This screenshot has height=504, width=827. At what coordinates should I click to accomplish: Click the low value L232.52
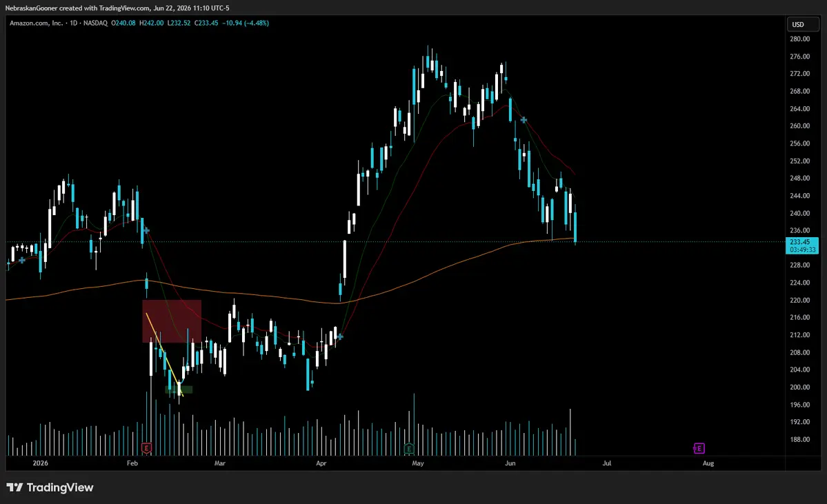click(179, 23)
